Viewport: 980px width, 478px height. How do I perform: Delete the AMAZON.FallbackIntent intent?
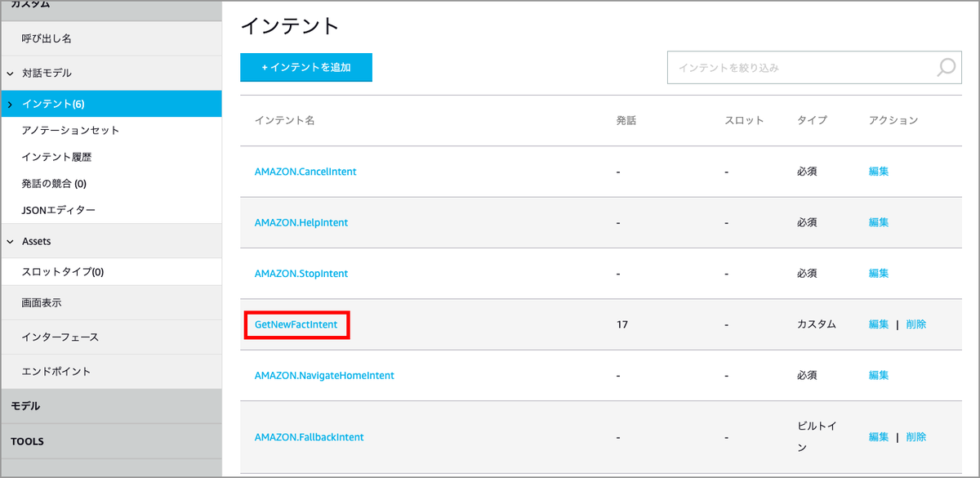[x=916, y=436]
